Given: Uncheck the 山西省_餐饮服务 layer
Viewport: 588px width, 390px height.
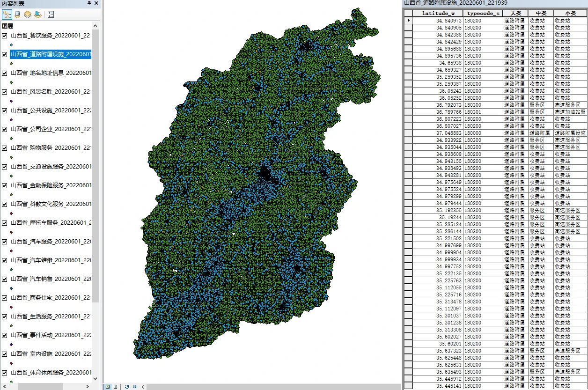Looking at the screenshot, I should tap(5, 36).
